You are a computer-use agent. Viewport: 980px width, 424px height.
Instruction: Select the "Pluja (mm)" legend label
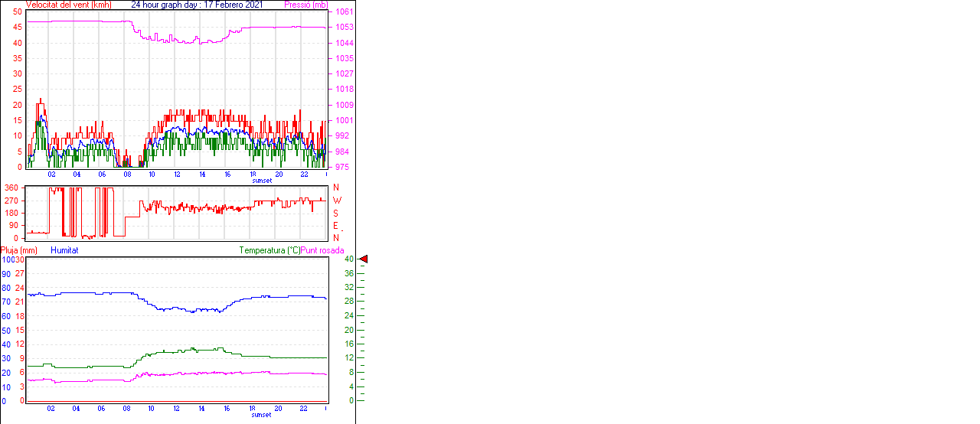pyautogui.click(x=19, y=250)
